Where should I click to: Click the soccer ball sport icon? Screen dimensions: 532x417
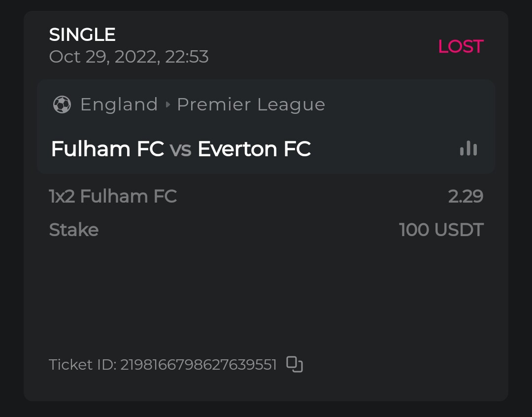[62, 104]
